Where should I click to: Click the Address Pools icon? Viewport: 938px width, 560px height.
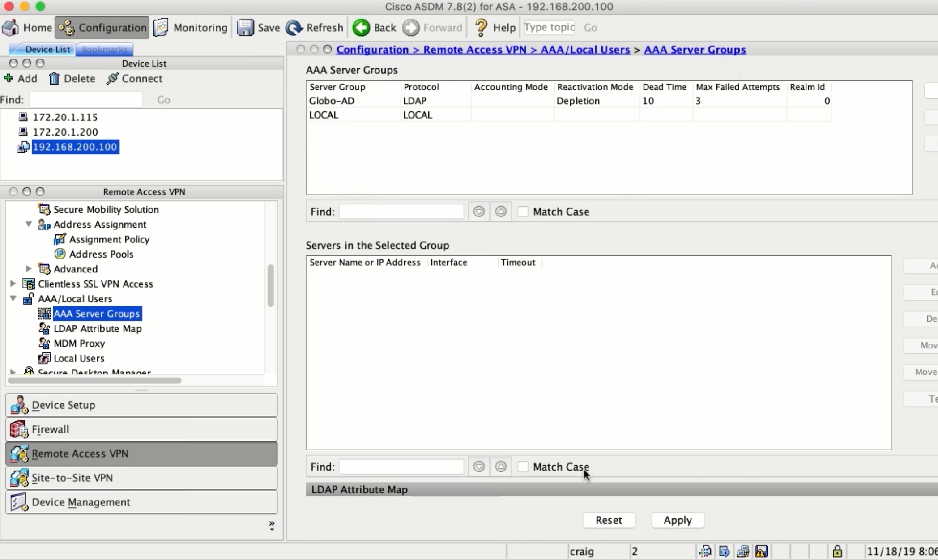click(x=60, y=254)
